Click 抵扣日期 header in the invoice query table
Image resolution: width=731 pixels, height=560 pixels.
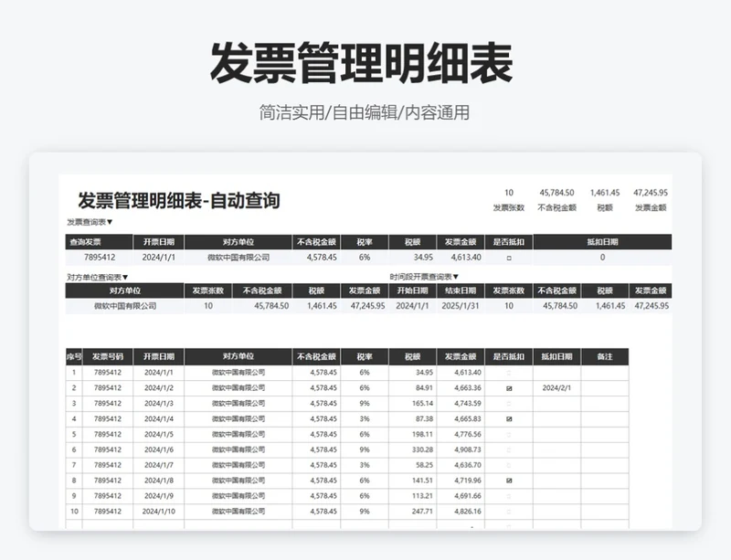coord(602,242)
